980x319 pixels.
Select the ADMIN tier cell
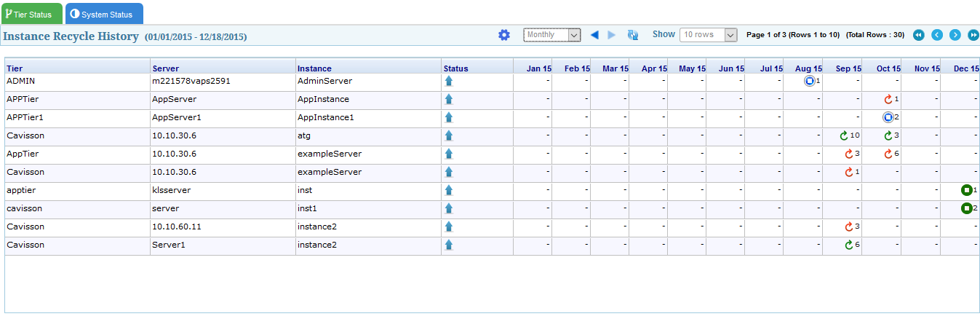(x=77, y=81)
